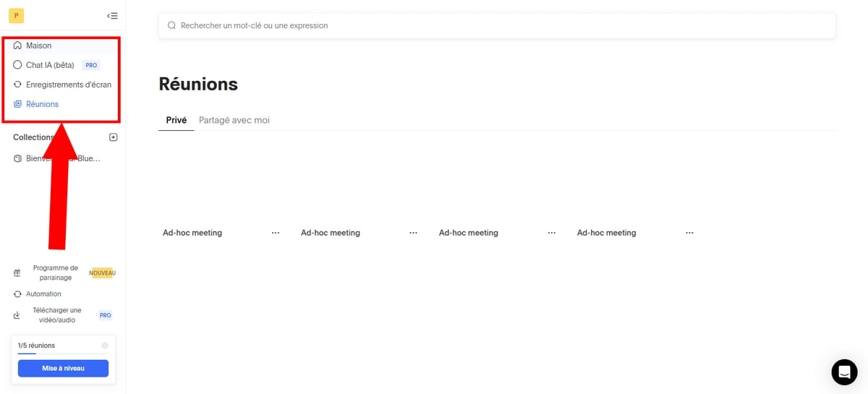Screen dimensions: 868x394
Task: Switch to the Partagé avec moi tab
Action: pyautogui.click(x=234, y=120)
